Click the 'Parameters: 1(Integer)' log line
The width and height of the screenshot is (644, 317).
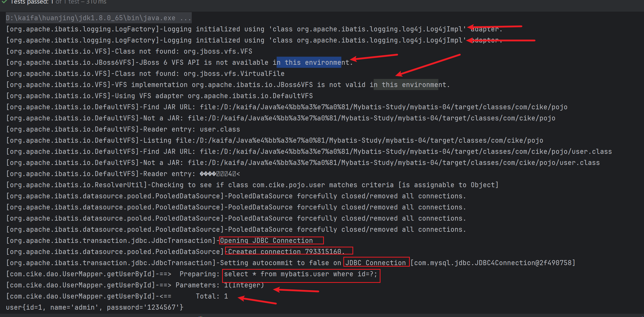(x=219, y=285)
